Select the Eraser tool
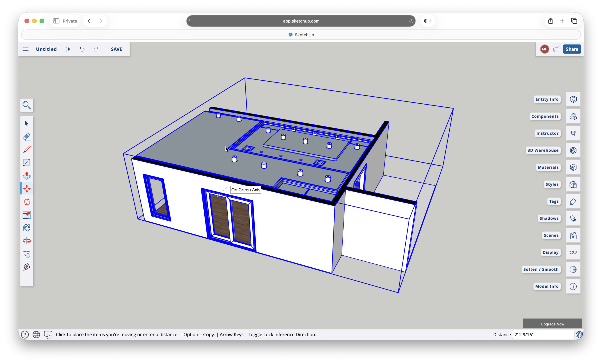The image size is (602, 364). point(27,137)
